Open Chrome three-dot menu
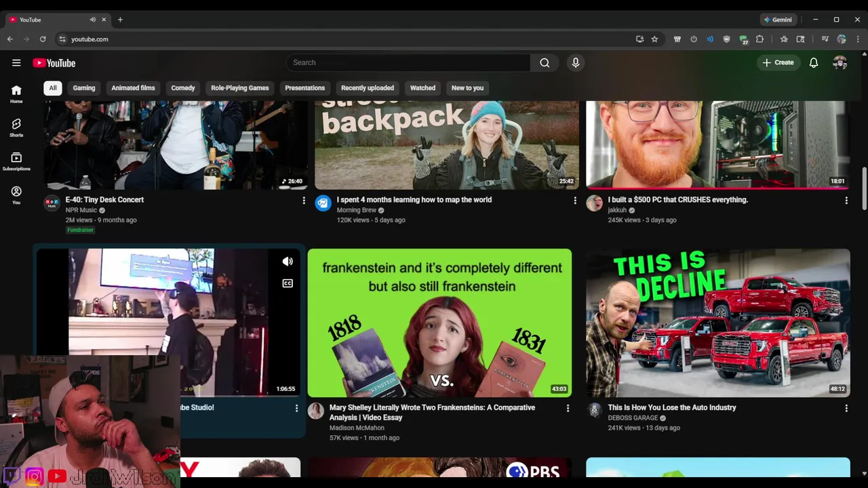 [x=858, y=39]
